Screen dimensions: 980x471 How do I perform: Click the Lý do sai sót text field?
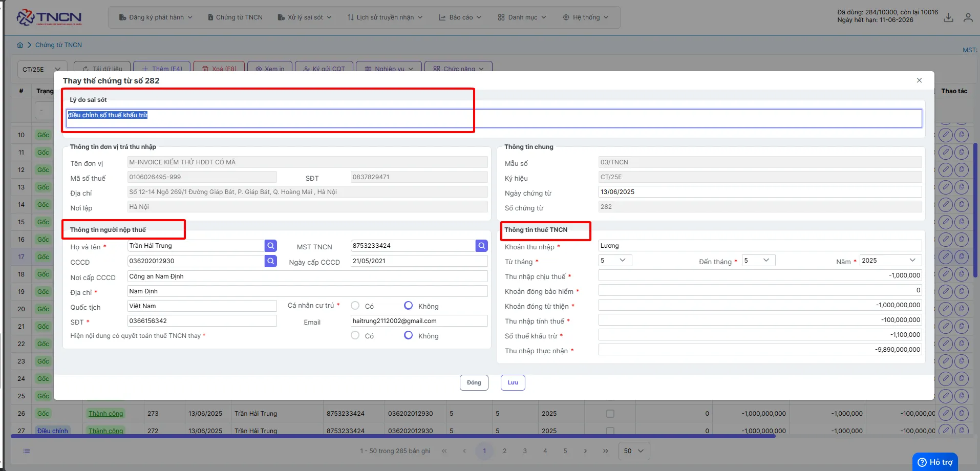pyautogui.click(x=494, y=118)
